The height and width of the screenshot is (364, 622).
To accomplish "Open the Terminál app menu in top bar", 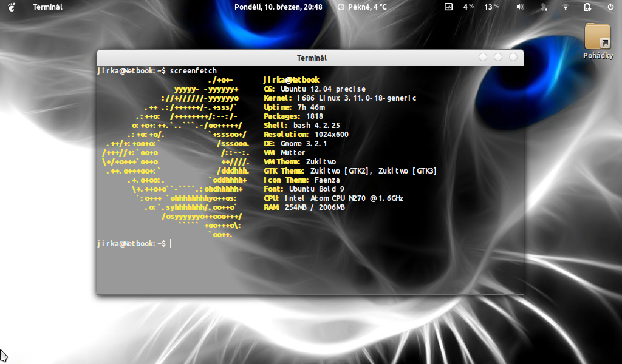I will pyautogui.click(x=47, y=7).
